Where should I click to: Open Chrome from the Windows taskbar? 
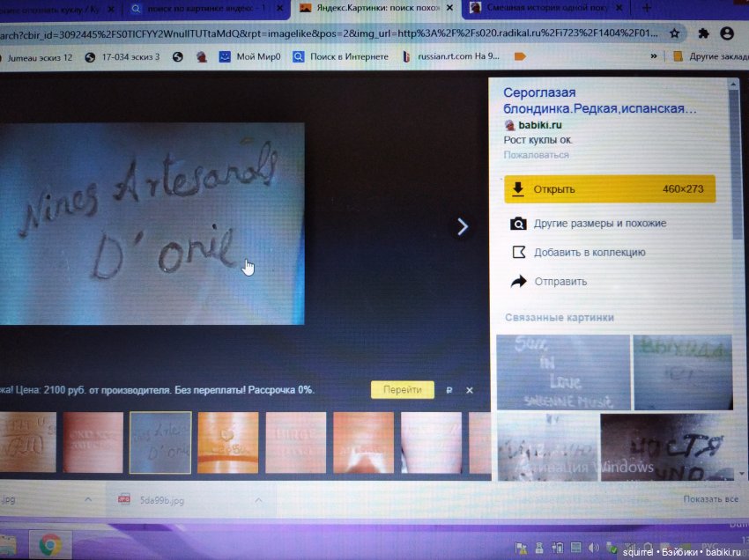tap(49, 545)
